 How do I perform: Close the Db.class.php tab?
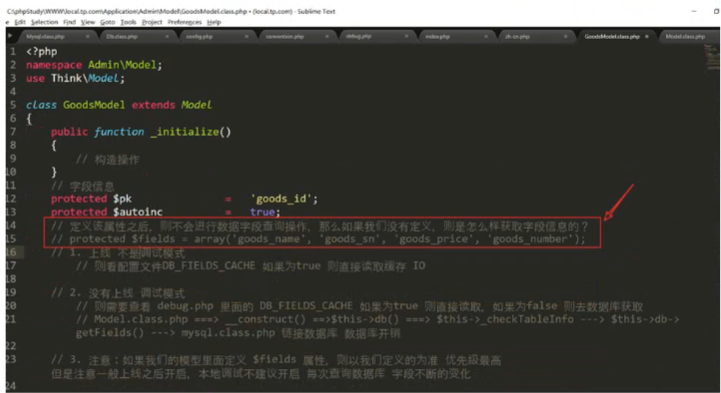[167, 36]
